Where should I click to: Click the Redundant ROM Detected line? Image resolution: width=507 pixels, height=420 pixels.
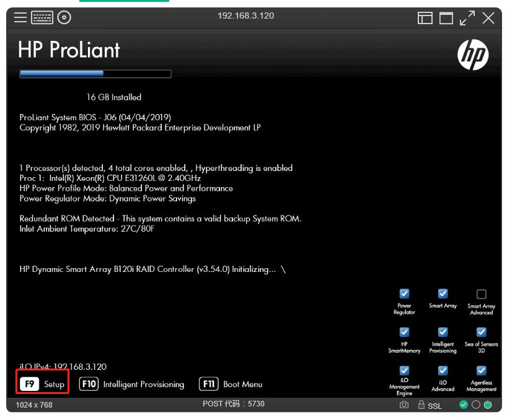click(160, 219)
